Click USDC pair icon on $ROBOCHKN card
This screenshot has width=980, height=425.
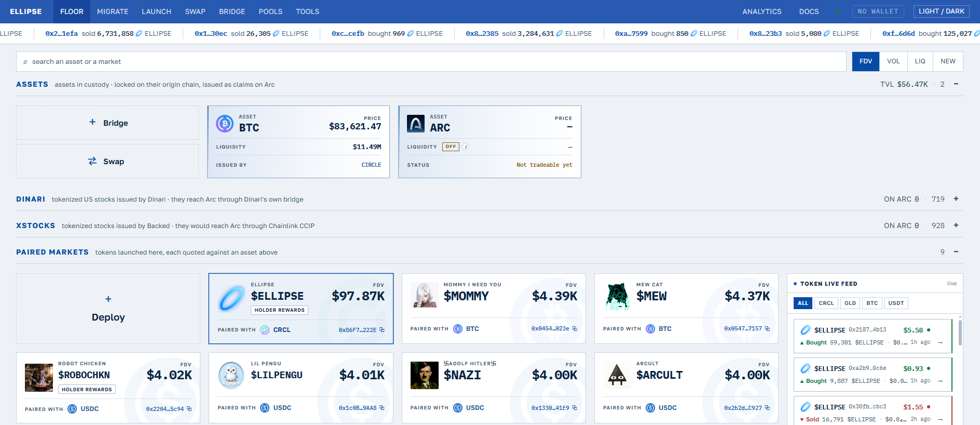coord(72,409)
